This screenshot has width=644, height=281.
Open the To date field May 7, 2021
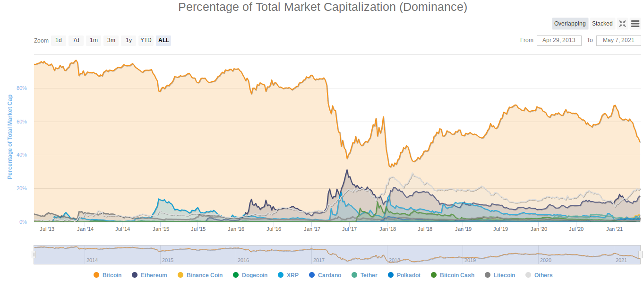click(618, 40)
